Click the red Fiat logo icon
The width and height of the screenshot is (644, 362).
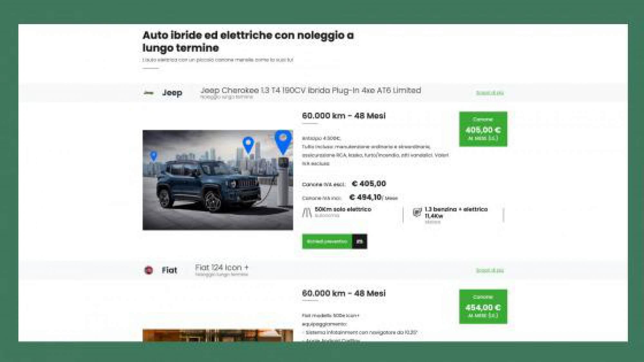point(148,270)
